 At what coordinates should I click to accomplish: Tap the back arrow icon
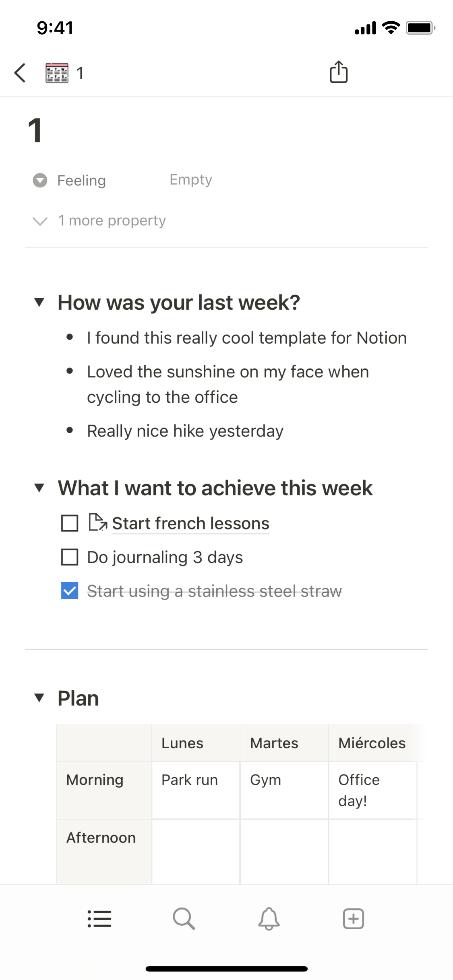coord(20,73)
